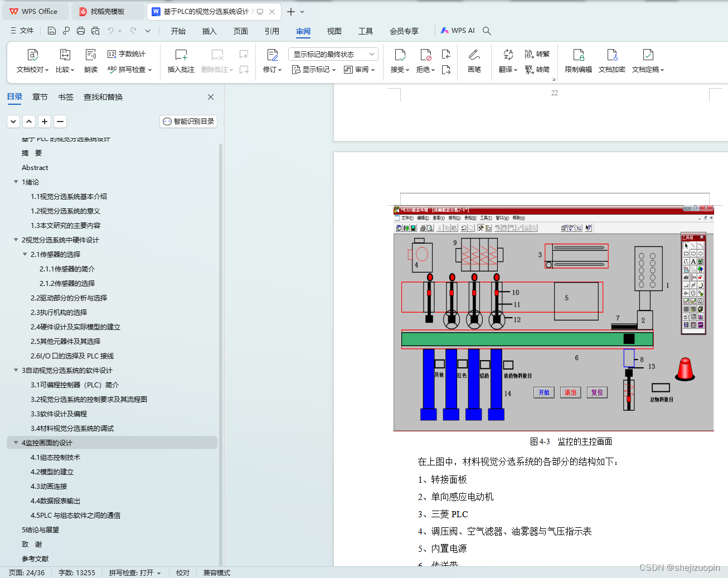Viewport: 728px width, 578px height.
Task: Open 拼写检查: 打开 status dropdown
Action: click(x=135, y=572)
